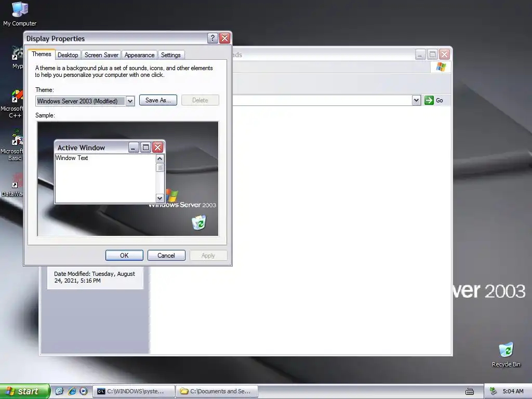Click the theme sample preview image
This screenshot has width=532, height=399.
click(128, 179)
